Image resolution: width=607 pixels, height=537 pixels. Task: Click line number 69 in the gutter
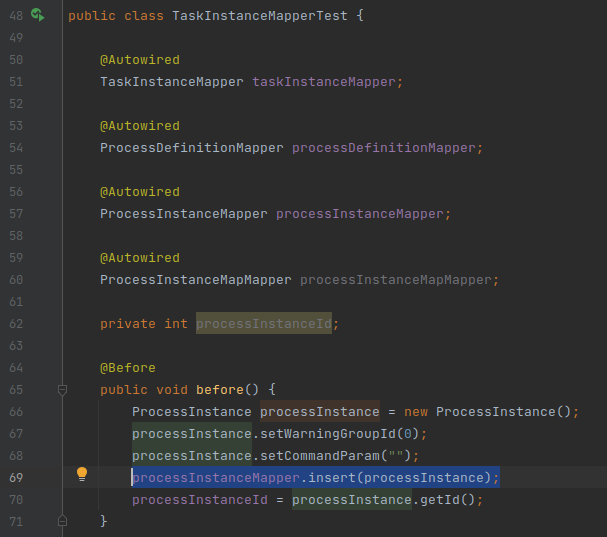pyautogui.click(x=16, y=478)
